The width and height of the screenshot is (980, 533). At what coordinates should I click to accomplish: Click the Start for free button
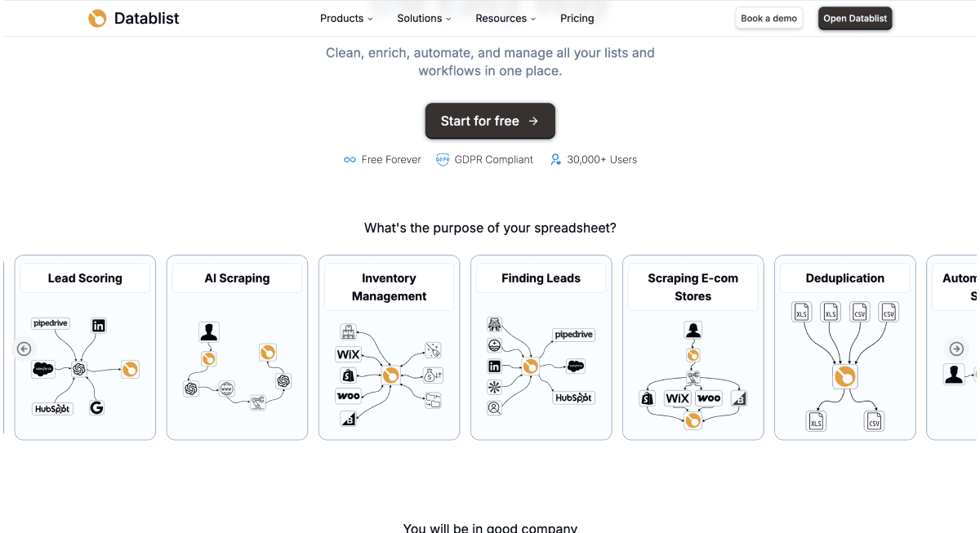(x=490, y=121)
